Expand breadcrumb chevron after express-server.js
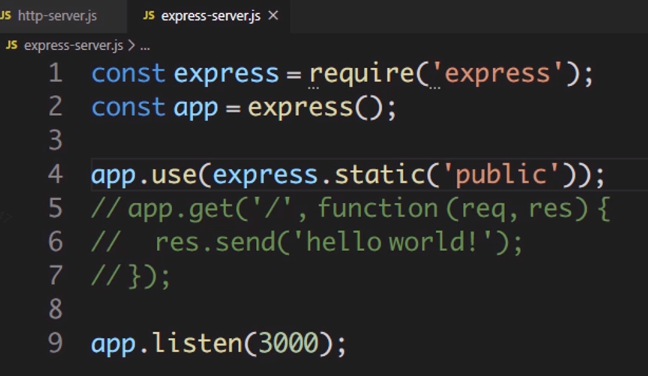Viewport: 648px width, 376px height. click(131, 45)
